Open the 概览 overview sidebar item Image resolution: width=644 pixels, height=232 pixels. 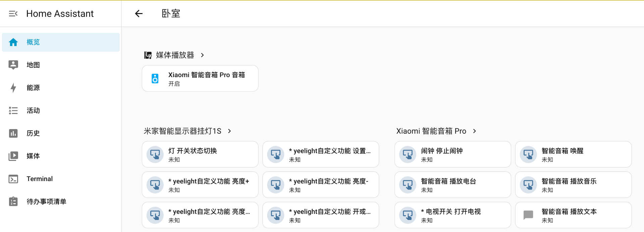coord(61,42)
